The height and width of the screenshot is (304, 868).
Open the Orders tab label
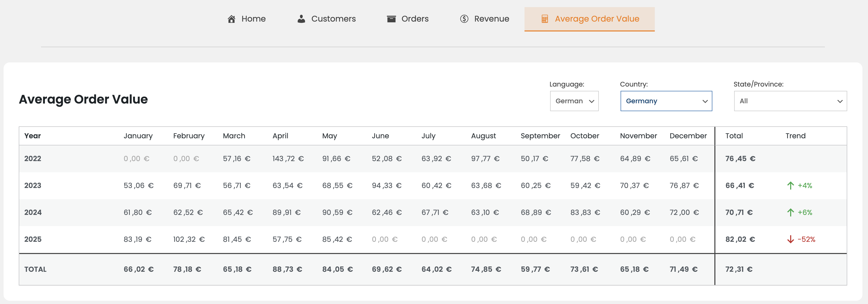point(415,19)
